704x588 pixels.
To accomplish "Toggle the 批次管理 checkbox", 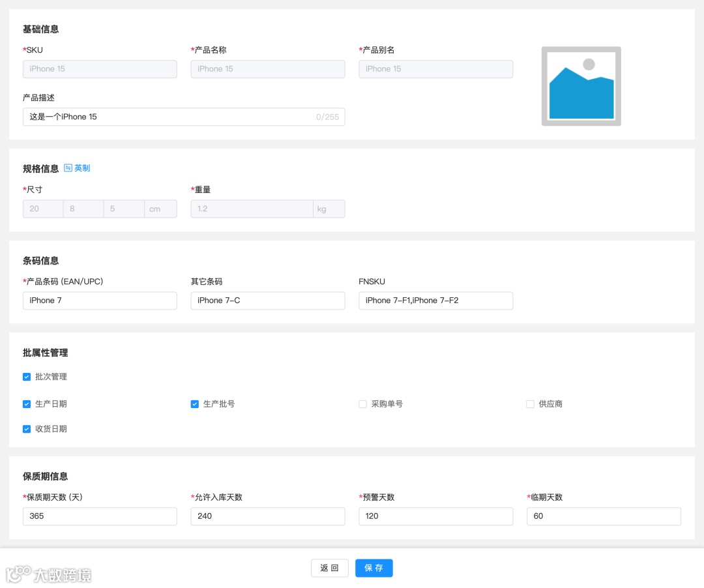I will pyautogui.click(x=27, y=377).
